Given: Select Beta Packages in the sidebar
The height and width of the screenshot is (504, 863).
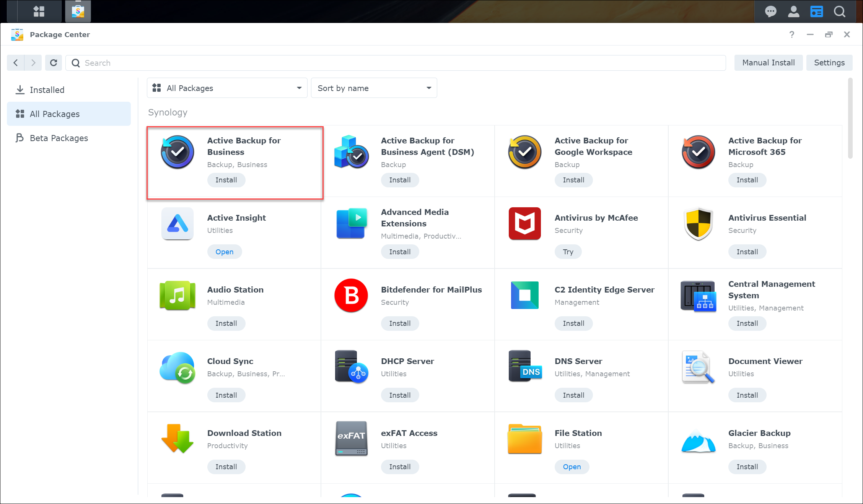Looking at the screenshot, I should (x=59, y=138).
